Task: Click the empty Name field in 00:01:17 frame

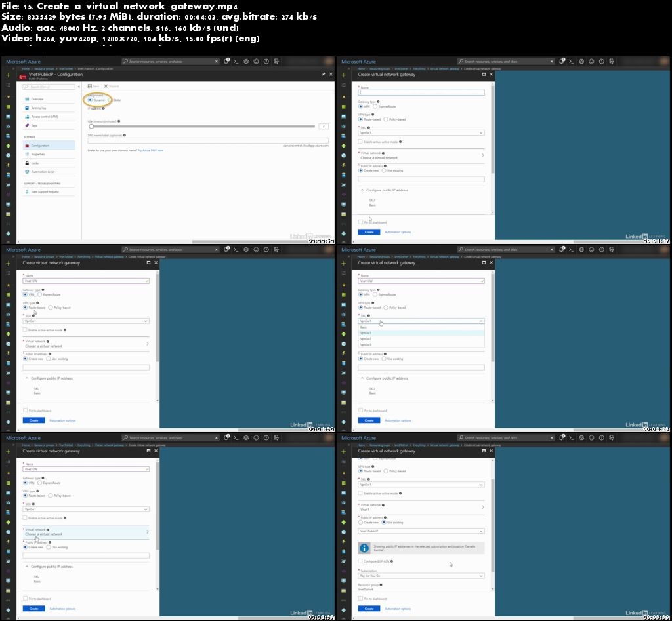Action: tap(421, 92)
